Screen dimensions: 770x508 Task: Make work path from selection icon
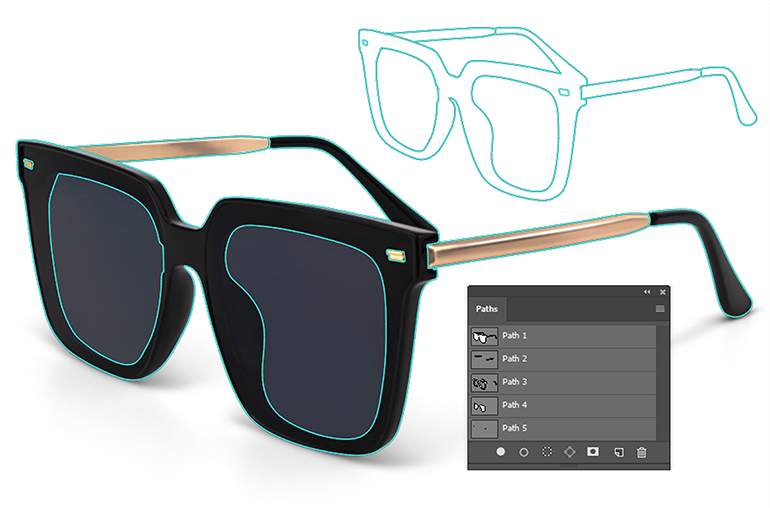tap(570, 452)
